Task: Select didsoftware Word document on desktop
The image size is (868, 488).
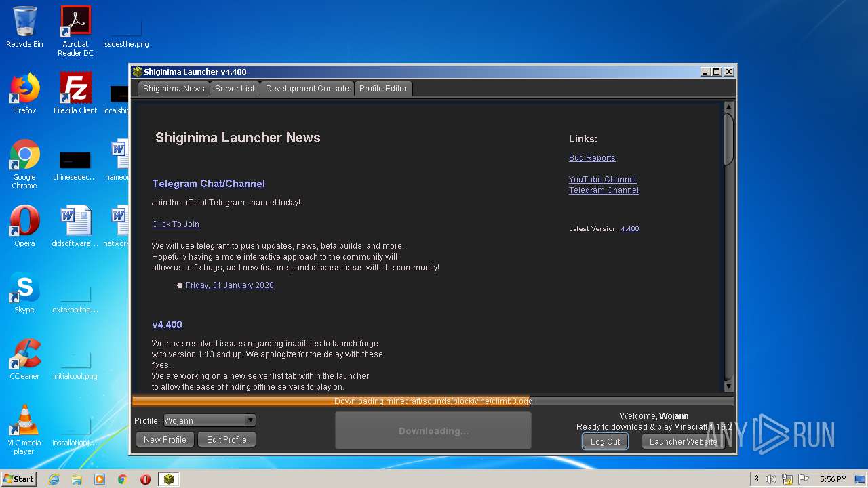Action: 75,226
